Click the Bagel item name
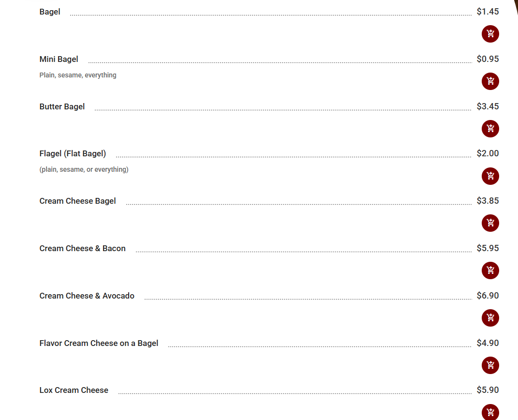The image size is (518, 420). (50, 12)
